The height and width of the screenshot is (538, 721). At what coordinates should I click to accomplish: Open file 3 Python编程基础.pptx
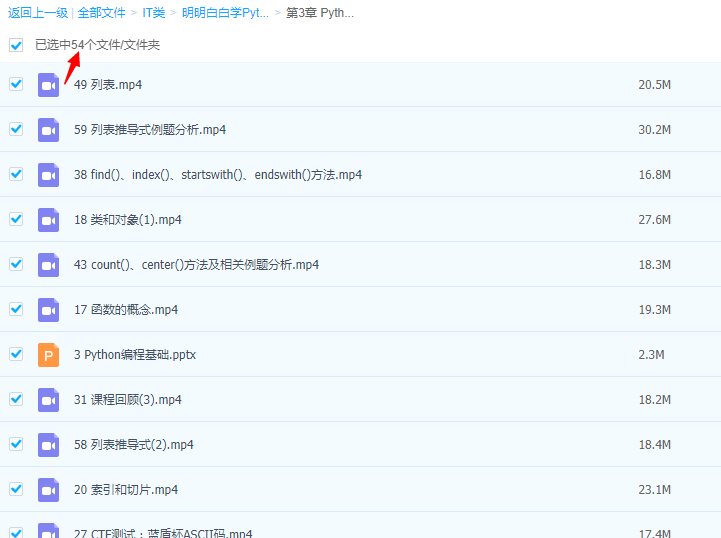click(135, 355)
